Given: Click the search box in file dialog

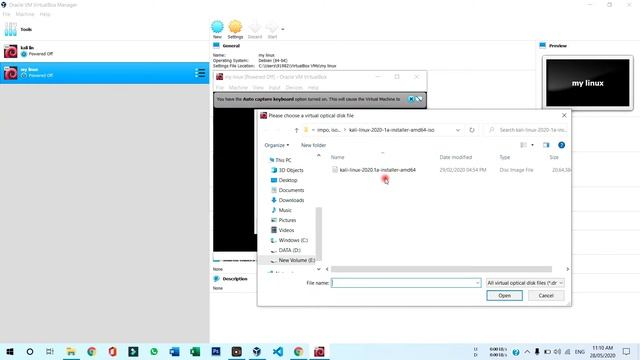Looking at the screenshot, I should [527, 130].
